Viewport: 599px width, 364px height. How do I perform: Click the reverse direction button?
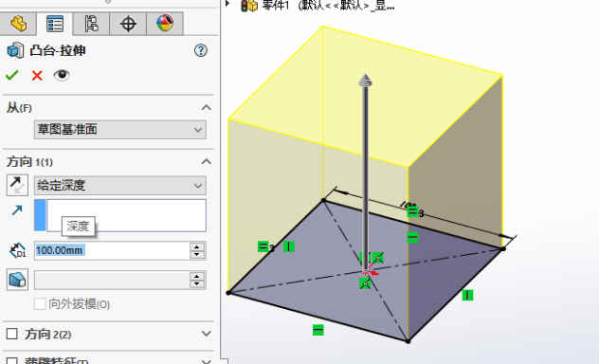(x=17, y=185)
